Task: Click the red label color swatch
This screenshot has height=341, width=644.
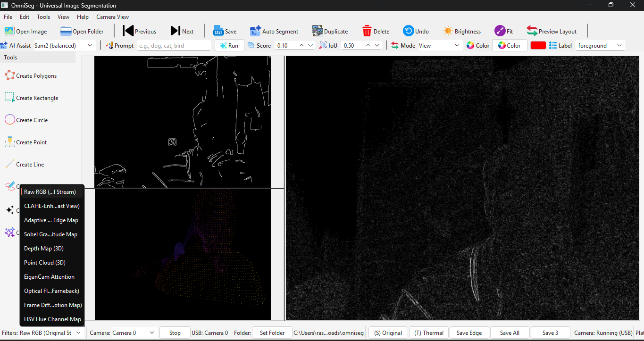Action: tap(538, 45)
